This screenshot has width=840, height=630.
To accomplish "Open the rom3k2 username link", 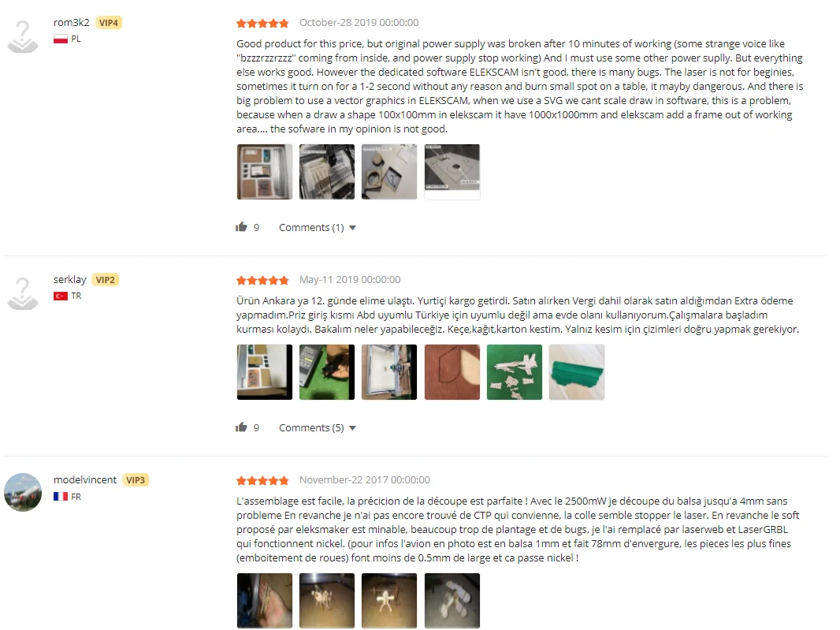I will pos(71,23).
